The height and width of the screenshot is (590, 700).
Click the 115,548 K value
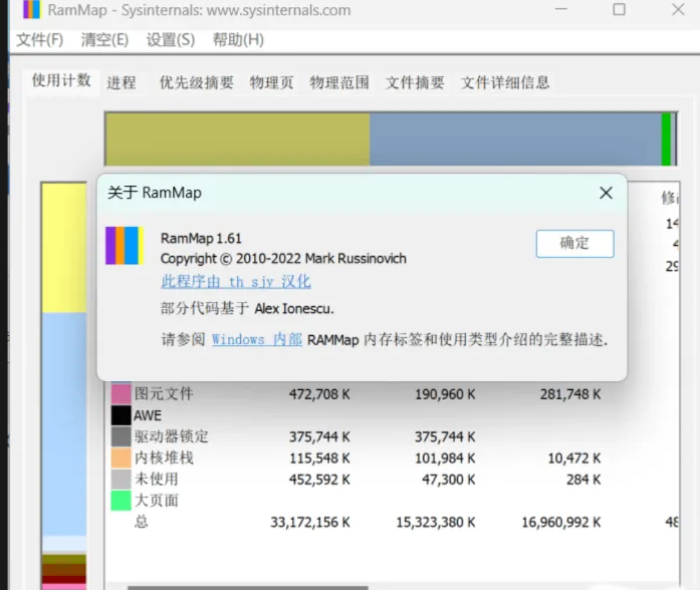pos(320,458)
